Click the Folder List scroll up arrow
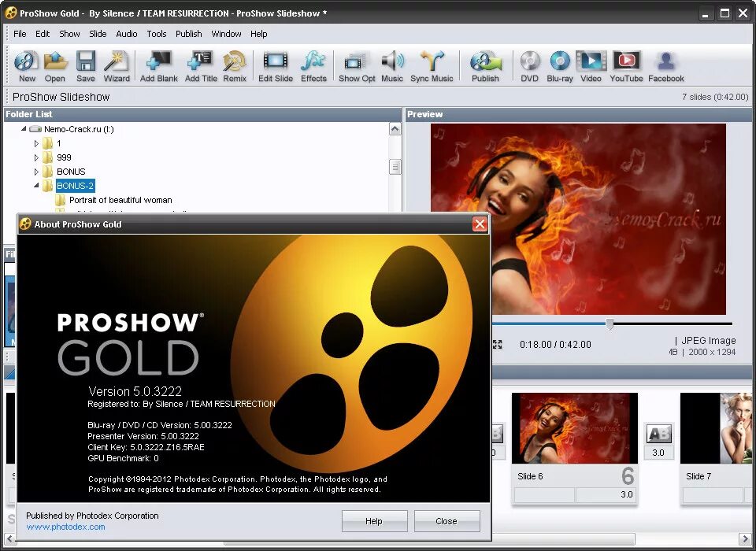The width and height of the screenshot is (756, 551). 395,129
